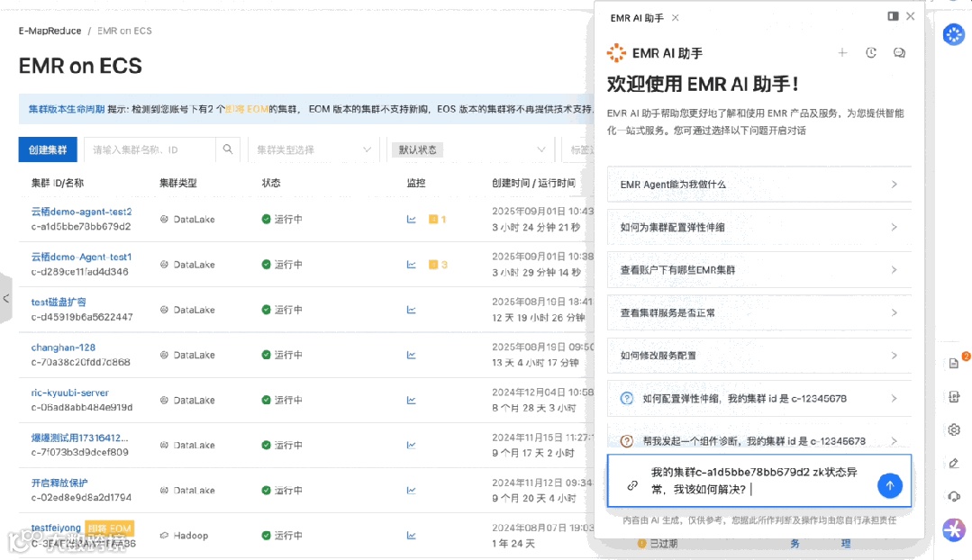This screenshot has width=972, height=560.
Task: Open cluster link changhan-128
Action: tap(63, 347)
